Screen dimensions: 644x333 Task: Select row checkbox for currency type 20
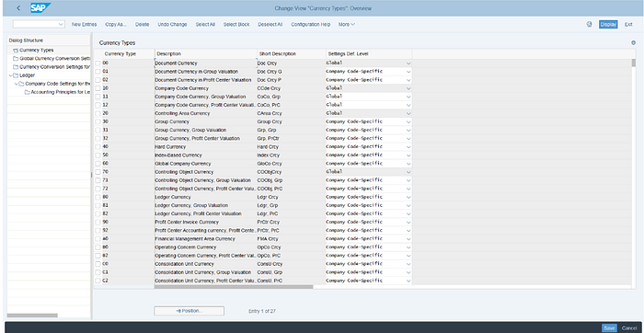pyautogui.click(x=98, y=113)
